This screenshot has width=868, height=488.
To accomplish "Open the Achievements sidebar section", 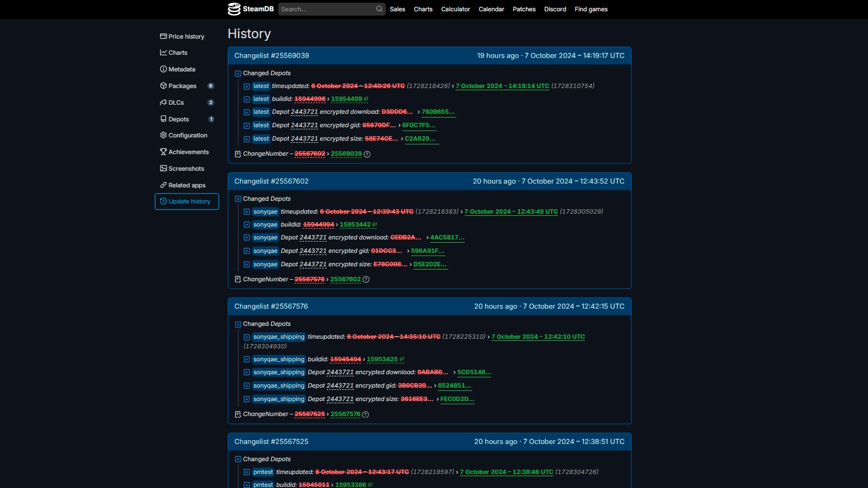I will tap(188, 152).
